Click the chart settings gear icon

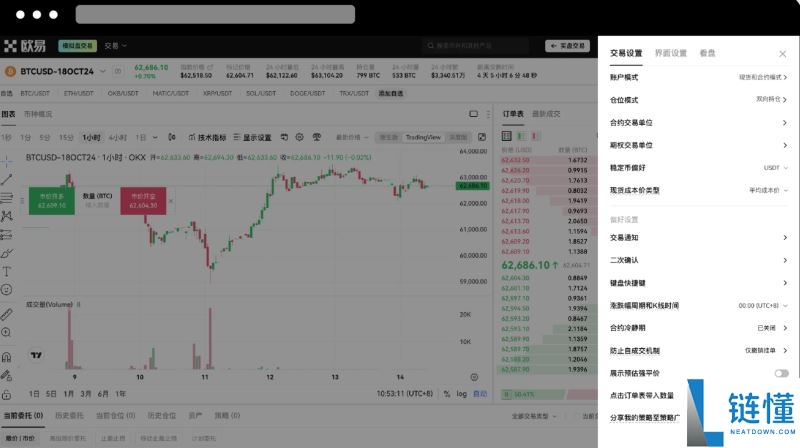pyautogui.click(x=299, y=137)
